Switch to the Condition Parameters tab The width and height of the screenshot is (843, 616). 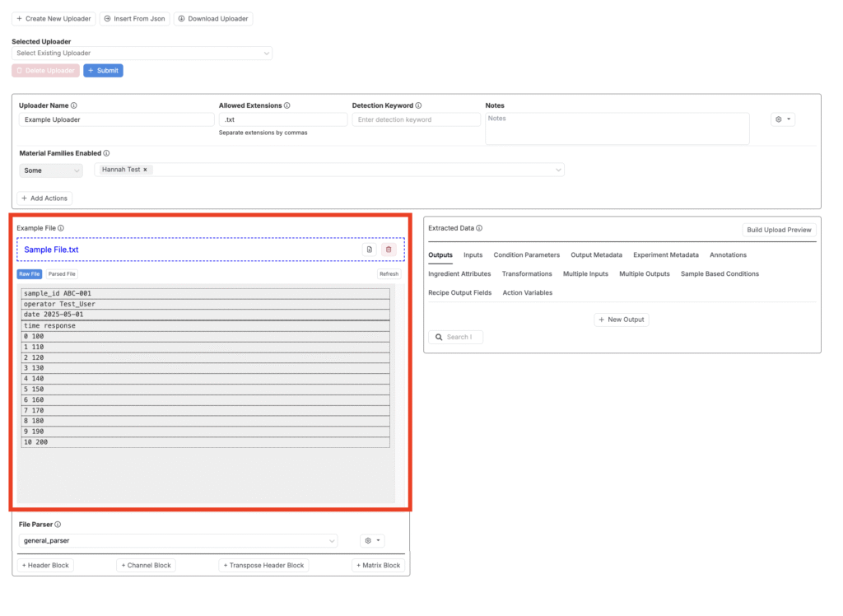click(526, 255)
